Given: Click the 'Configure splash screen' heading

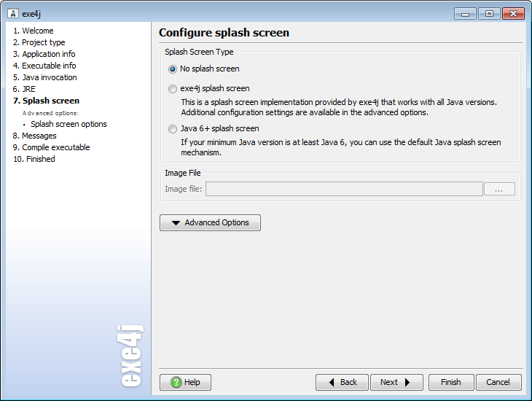Looking at the screenshot, I should pos(224,33).
